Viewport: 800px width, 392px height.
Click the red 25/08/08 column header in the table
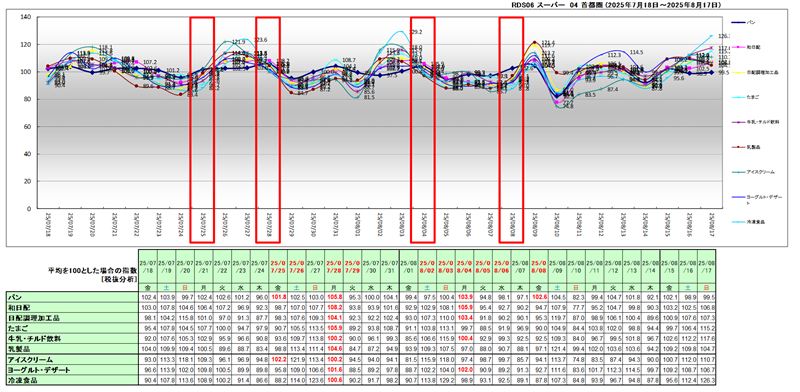[x=539, y=265]
